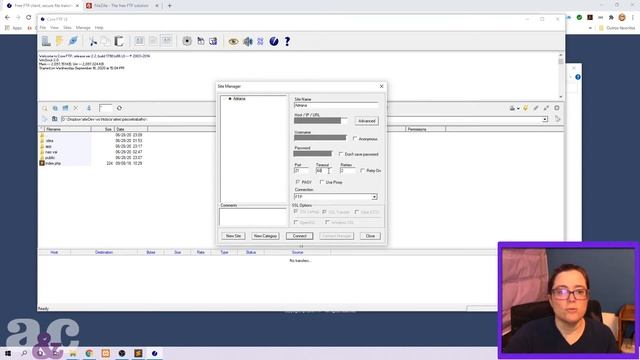Screen dimensions: 640x360
Task: Click the lightning icon in remote panel toolbar
Action: pos(526,108)
